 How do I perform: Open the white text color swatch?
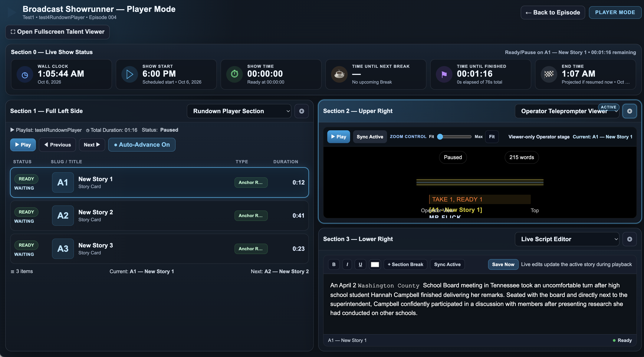point(375,264)
